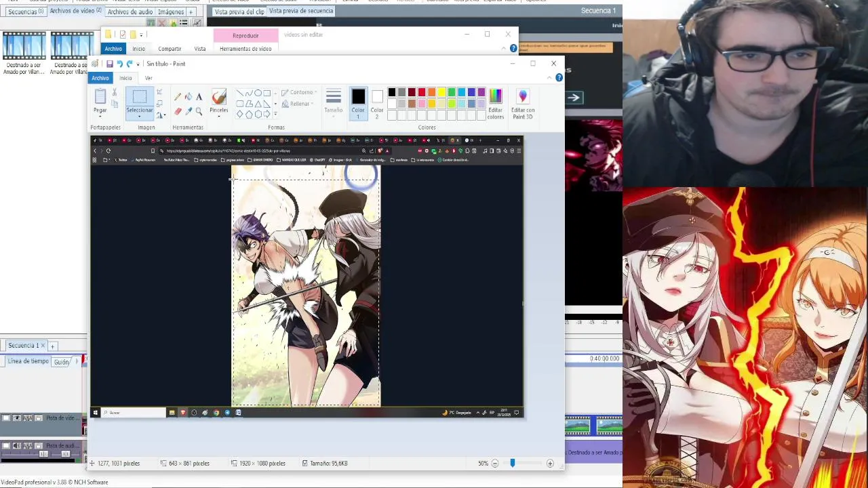This screenshot has height=488, width=868.
Task: Click the Resize image icon
Action: click(159, 104)
